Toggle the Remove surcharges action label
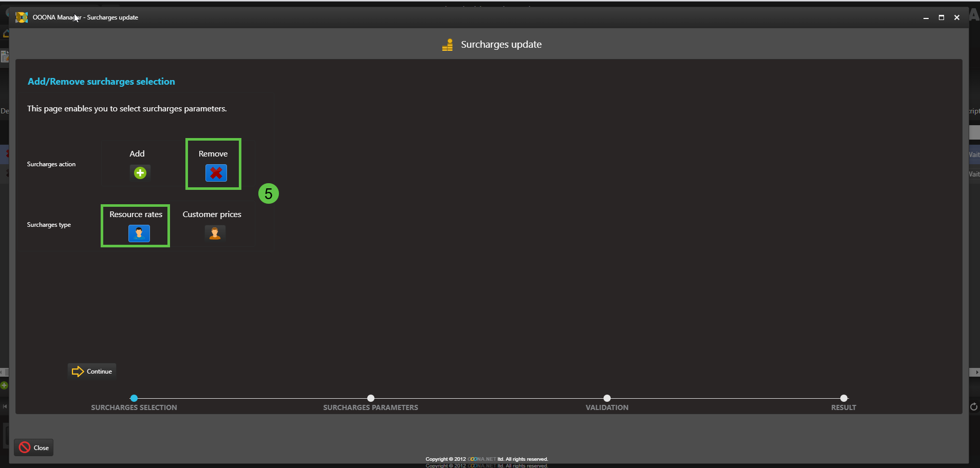The image size is (980, 468). 213,153
